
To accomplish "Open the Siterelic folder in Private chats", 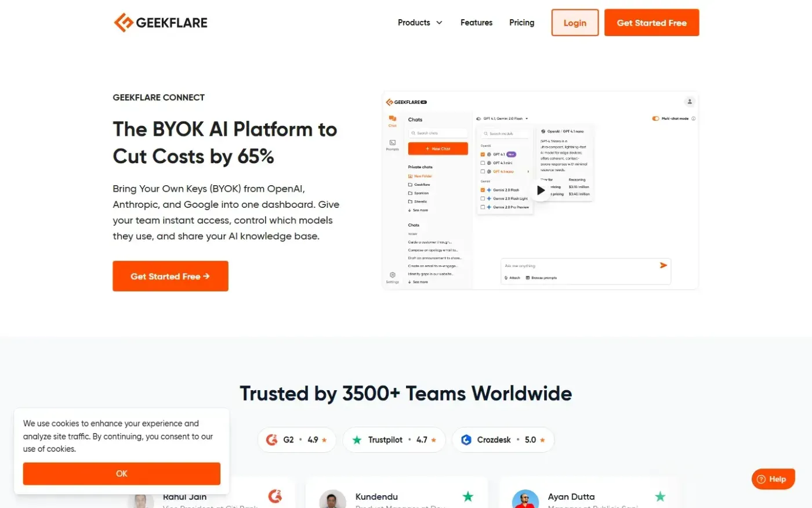I will (418, 201).
